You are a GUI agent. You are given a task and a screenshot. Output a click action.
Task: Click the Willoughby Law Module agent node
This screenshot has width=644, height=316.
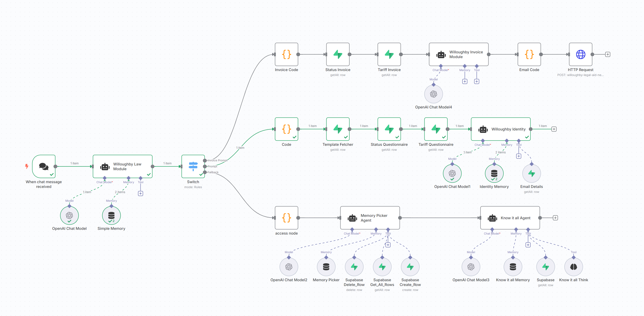pos(122,166)
